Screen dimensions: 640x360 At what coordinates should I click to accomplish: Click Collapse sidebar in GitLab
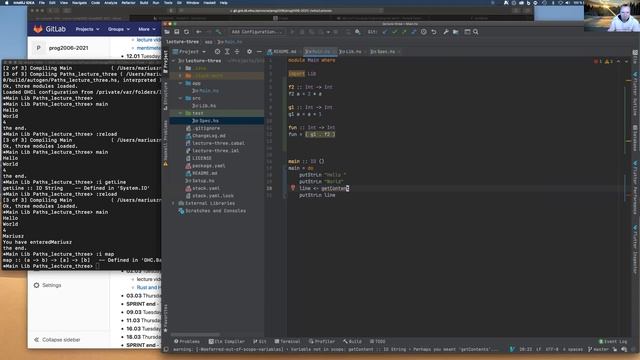click(57, 340)
